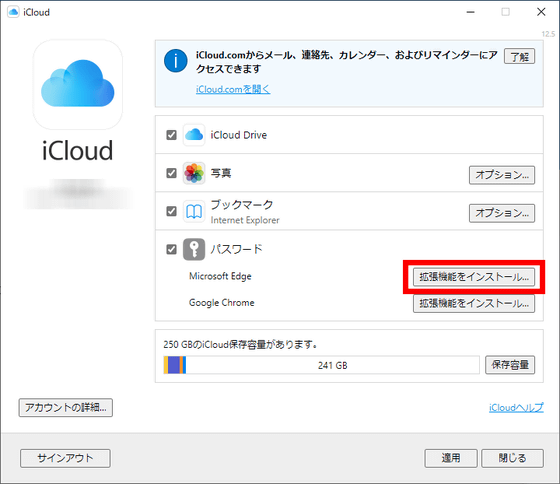Click the iCloud Drive cloud icon
The image size is (560, 484).
click(x=194, y=135)
